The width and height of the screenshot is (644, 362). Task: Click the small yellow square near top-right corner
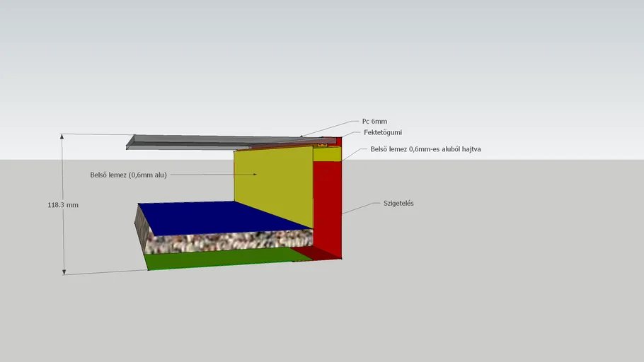click(x=326, y=154)
